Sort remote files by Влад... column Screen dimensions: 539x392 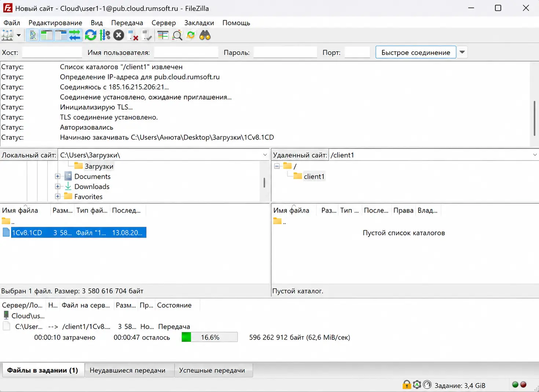pos(428,210)
